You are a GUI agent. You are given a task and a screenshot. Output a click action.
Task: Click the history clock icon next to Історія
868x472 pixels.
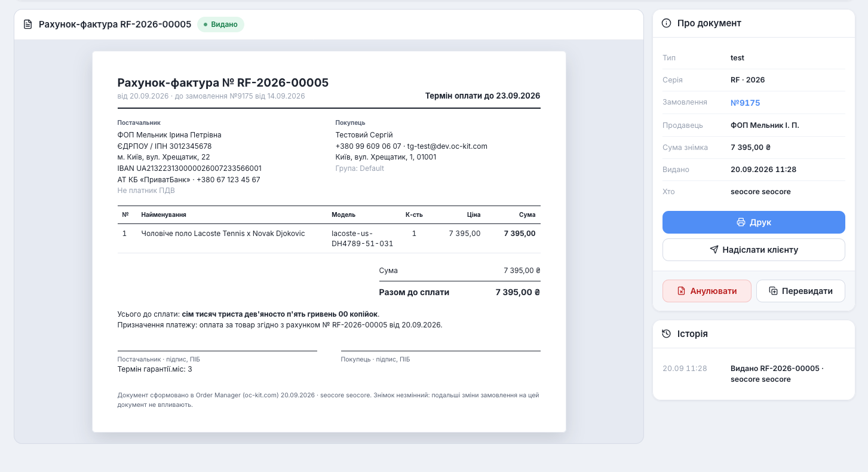click(x=666, y=334)
